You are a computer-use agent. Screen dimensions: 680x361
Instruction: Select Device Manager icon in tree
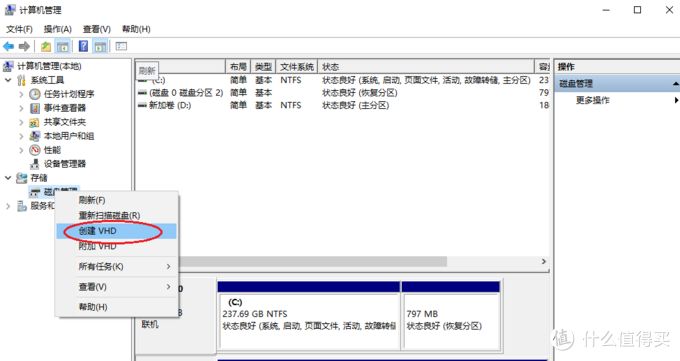35,164
